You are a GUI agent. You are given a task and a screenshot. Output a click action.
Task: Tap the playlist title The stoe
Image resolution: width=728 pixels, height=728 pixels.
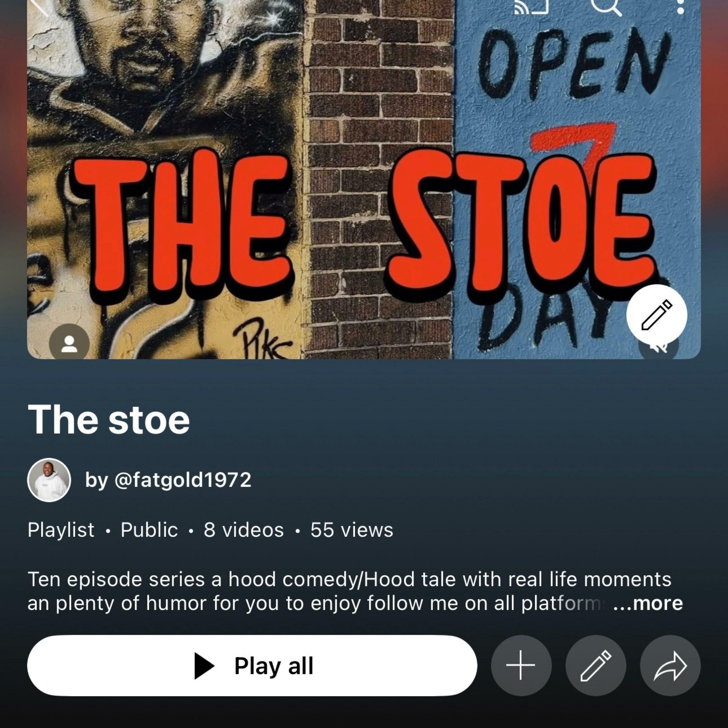(108, 419)
